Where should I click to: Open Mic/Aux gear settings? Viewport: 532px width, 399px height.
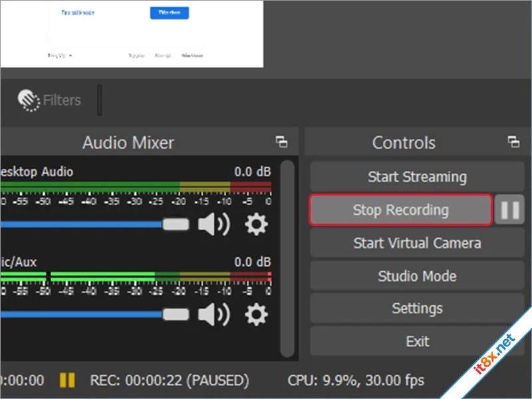tap(257, 315)
